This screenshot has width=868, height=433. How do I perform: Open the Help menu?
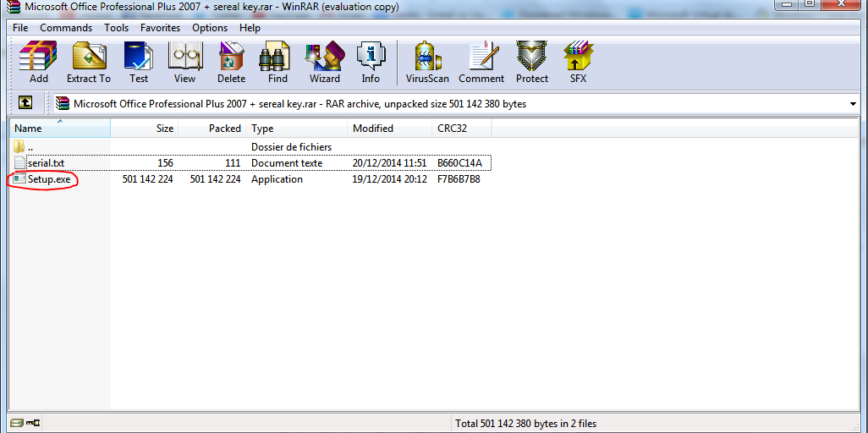click(x=250, y=28)
